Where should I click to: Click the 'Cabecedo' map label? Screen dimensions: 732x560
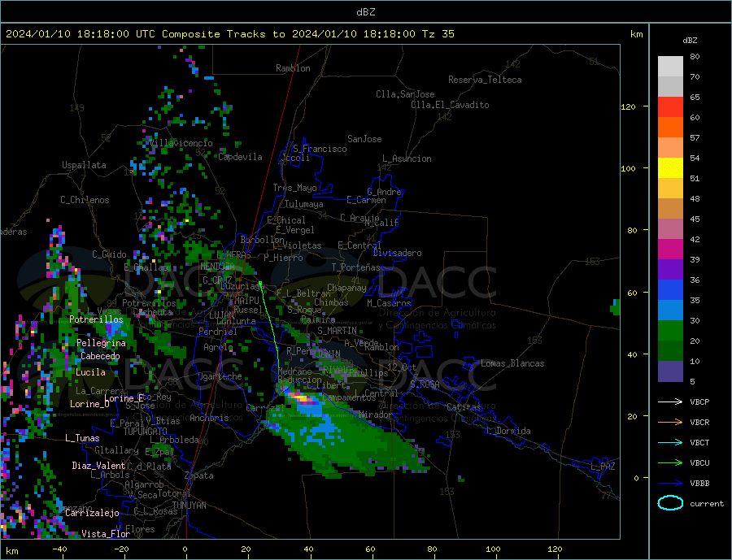pos(100,357)
